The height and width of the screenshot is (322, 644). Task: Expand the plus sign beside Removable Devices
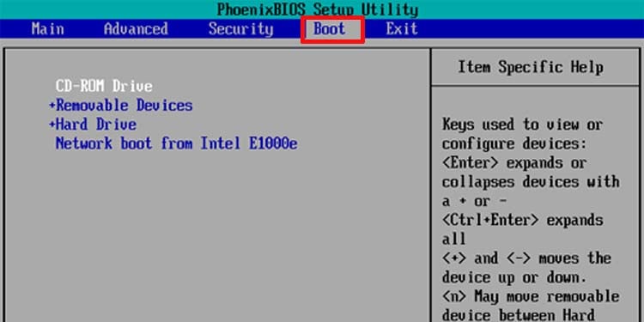tap(52, 106)
